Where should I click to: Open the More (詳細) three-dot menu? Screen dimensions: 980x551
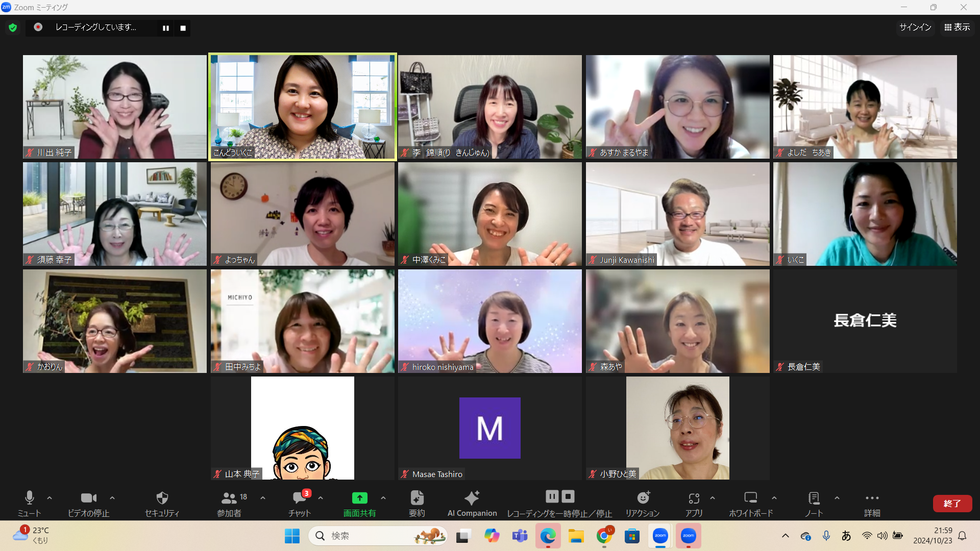[x=872, y=504]
